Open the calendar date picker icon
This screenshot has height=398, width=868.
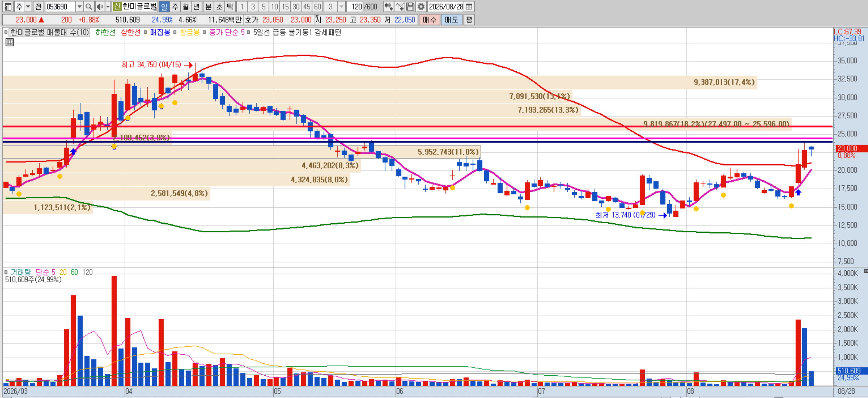469,6
